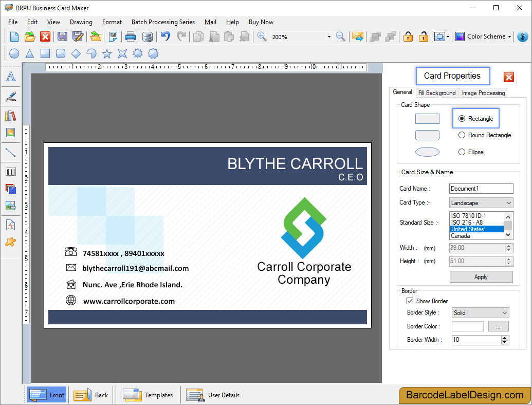Click the Border Color swatch box

pos(468,326)
